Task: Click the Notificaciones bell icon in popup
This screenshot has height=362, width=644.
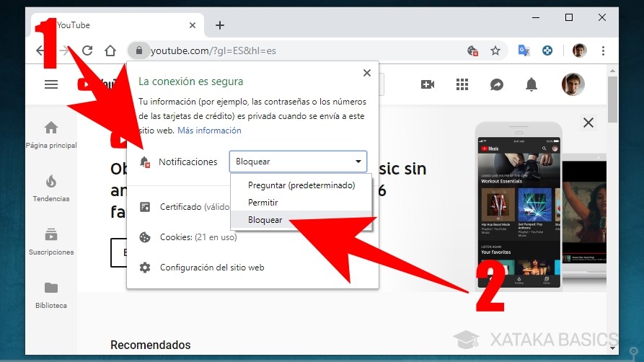Action: pyautogui.click(x=144, y=162)
